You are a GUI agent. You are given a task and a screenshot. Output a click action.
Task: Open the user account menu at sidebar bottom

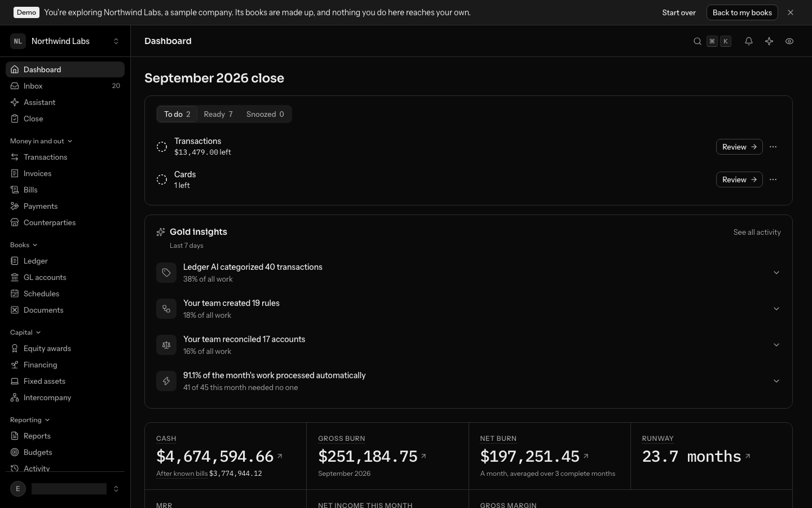click(x=65, y=489)
